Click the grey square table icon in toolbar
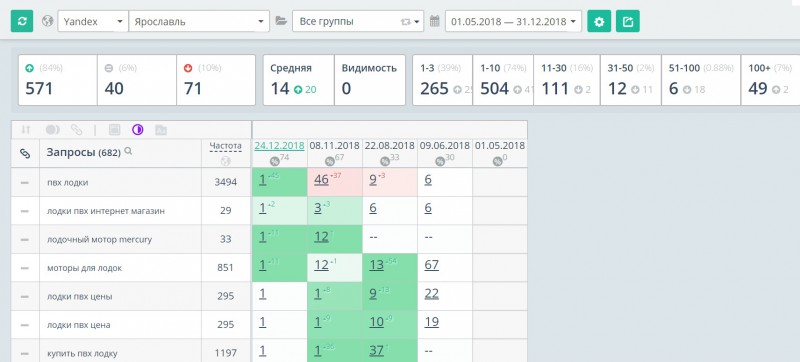 tap(114, 130)
